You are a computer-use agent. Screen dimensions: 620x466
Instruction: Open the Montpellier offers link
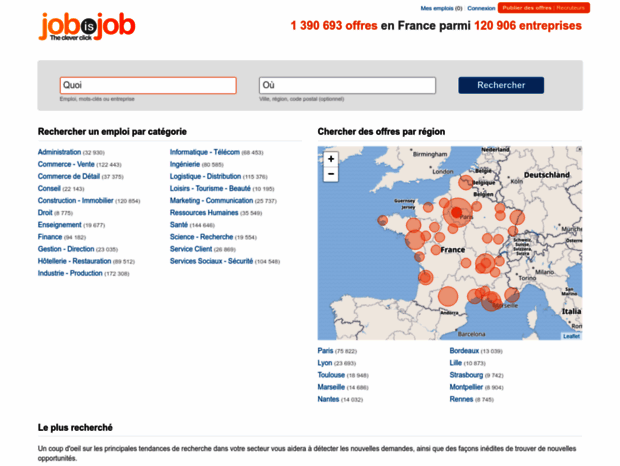pos(466,387)
